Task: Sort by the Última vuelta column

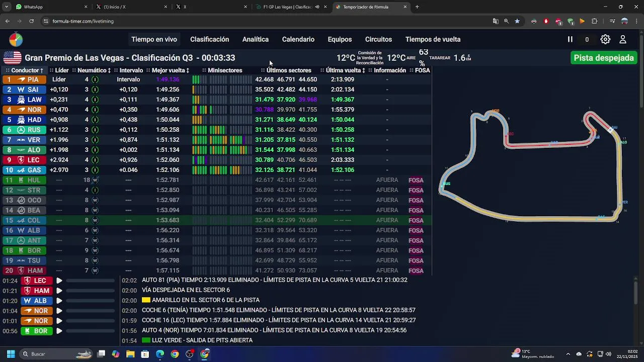Action: [346, 70]
